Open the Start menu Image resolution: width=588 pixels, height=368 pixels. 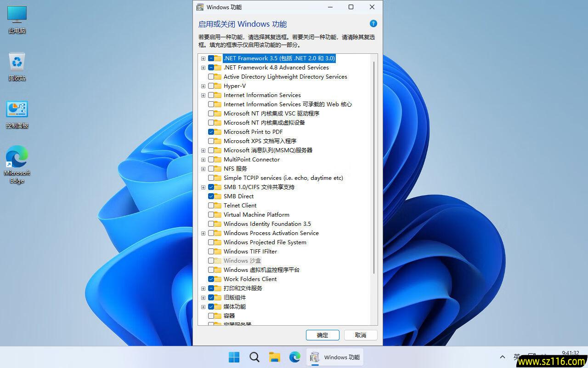(x=233, y=357)
